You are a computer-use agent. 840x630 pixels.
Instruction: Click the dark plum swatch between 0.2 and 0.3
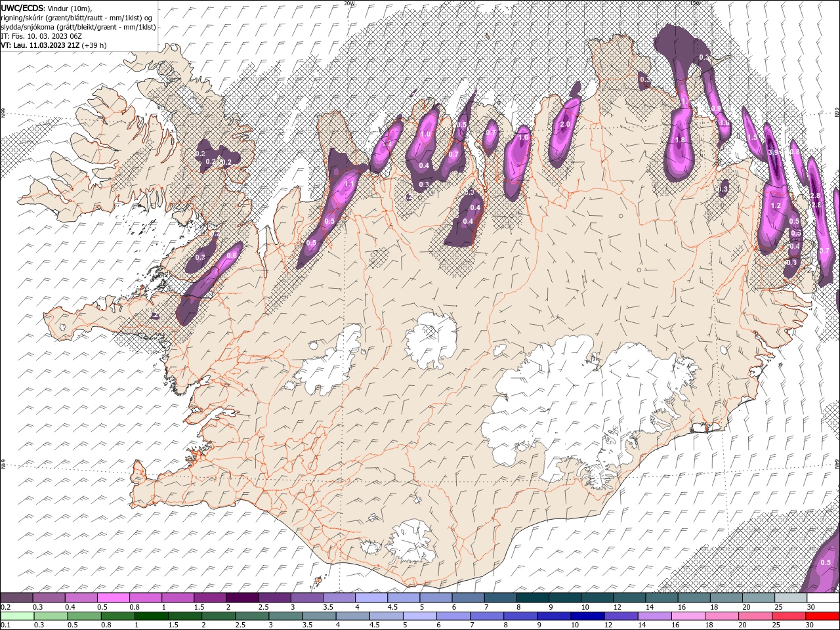17,597
